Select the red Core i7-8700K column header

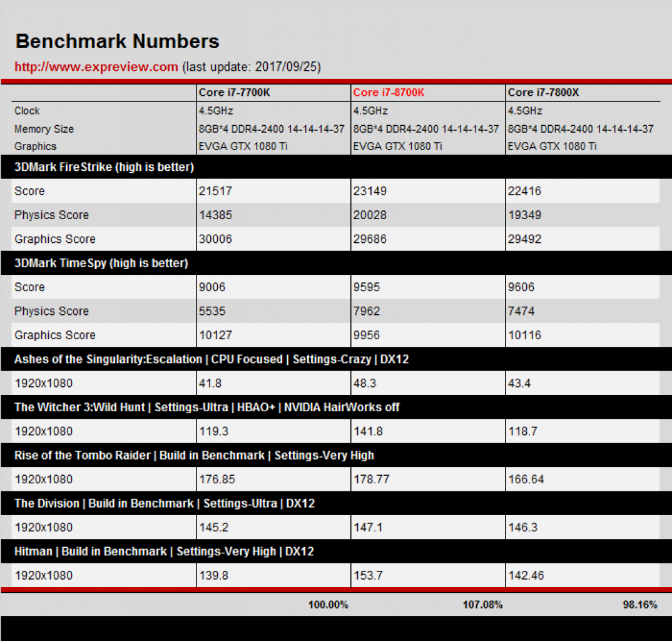(389, 93)
